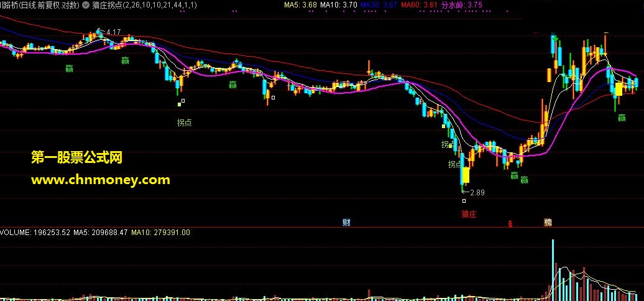The width and height of the screenshot is (644, 301).
Task: Click the first 赢 marker below the 4.17 peak
Action: 70,68
